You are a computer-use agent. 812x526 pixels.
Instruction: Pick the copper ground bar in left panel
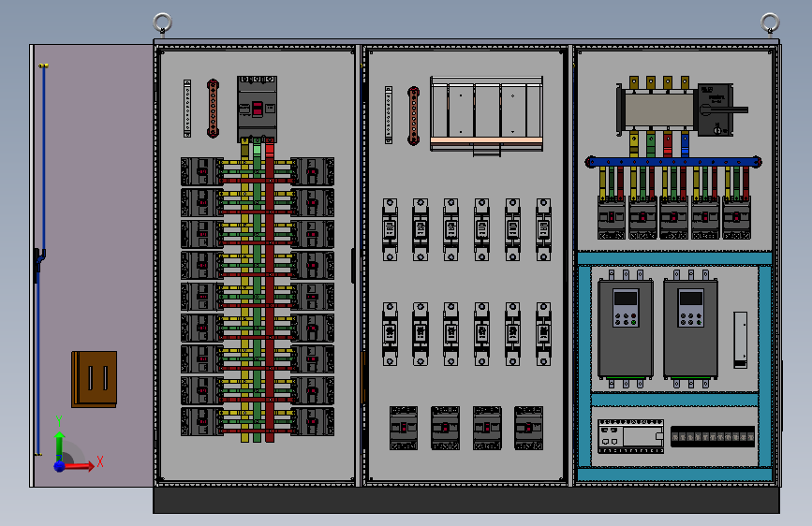click(x=213, y=109)
